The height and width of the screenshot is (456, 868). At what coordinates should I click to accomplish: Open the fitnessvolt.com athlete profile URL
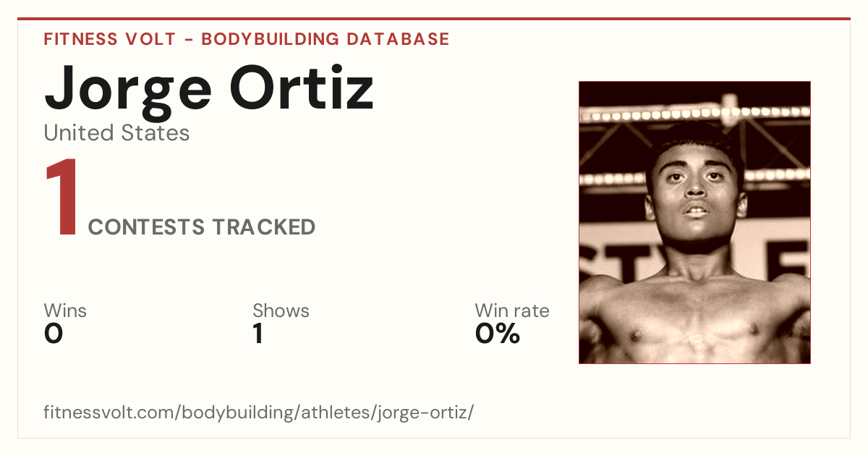click(259, 413)
